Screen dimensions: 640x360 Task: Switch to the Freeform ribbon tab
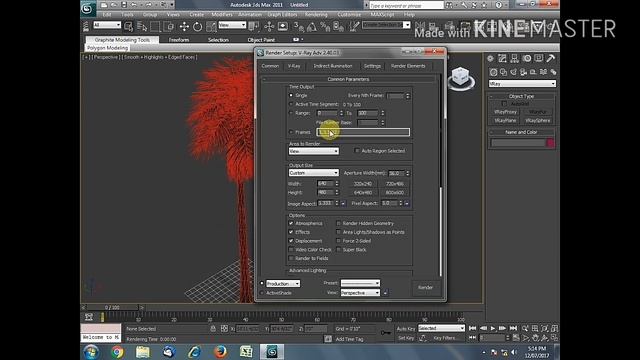click(179, 40)
